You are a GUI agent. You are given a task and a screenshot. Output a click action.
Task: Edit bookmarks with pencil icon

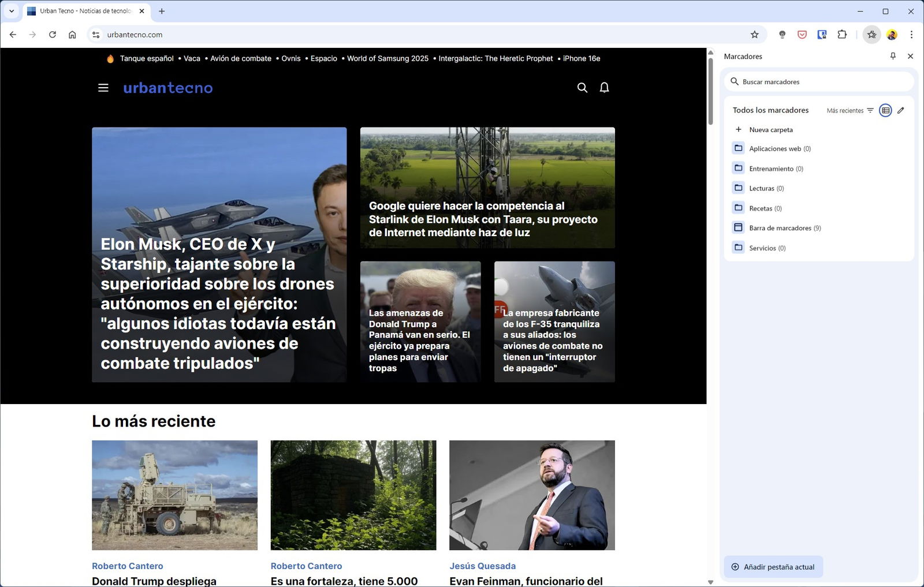coord(901,110)
